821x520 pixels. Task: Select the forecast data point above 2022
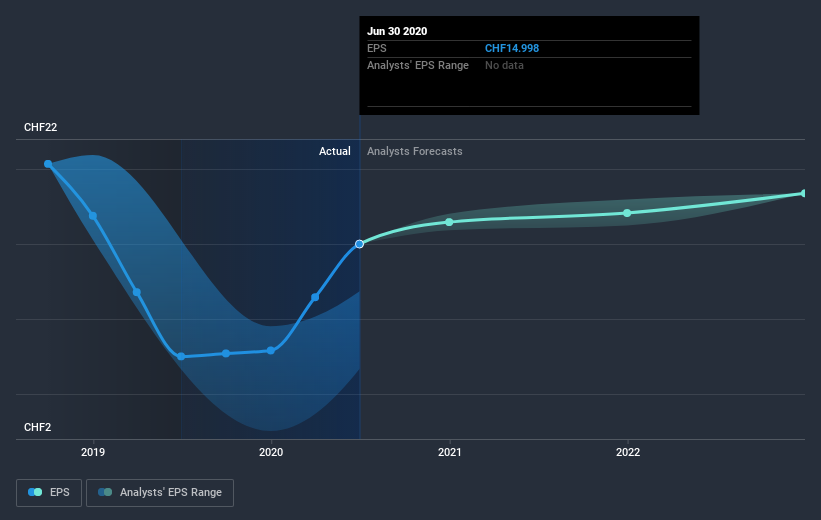(x=627, y=213)
